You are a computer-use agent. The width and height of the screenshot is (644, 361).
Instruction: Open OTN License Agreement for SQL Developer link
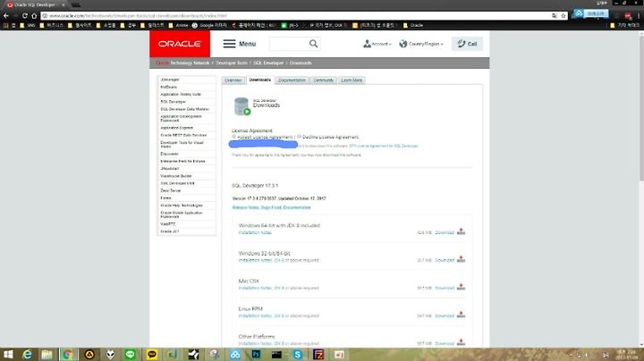coord(383,146)
